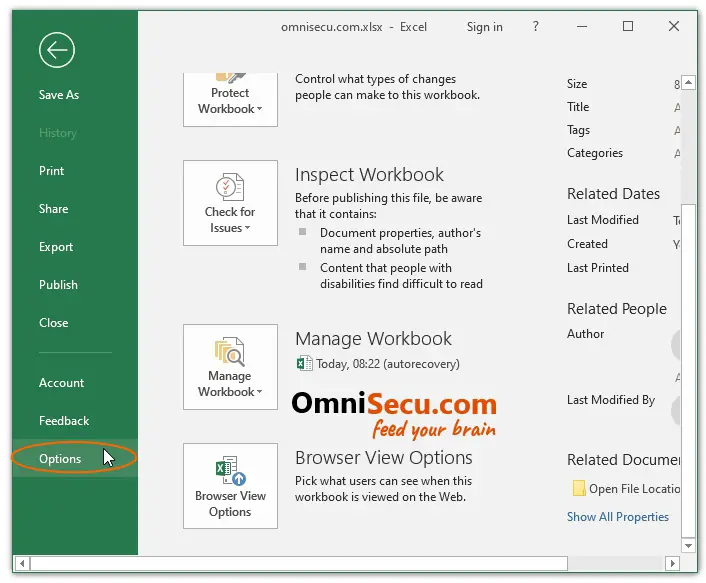Expand the Protect Workbook dropdown arrow
This screenshot has width=706, height=583.
tap(259, 109)
